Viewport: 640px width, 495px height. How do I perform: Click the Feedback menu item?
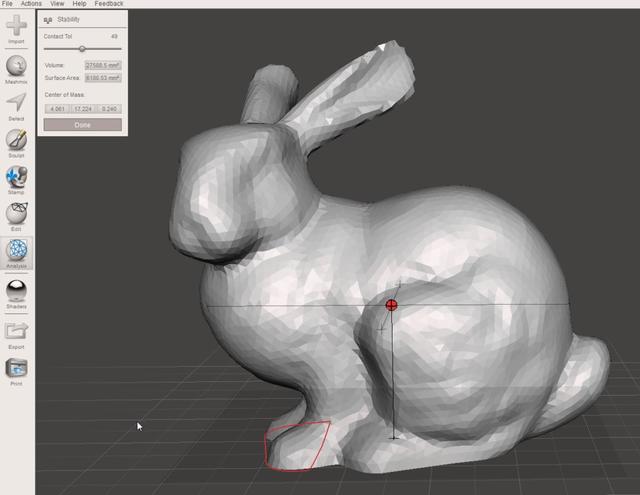109,4
